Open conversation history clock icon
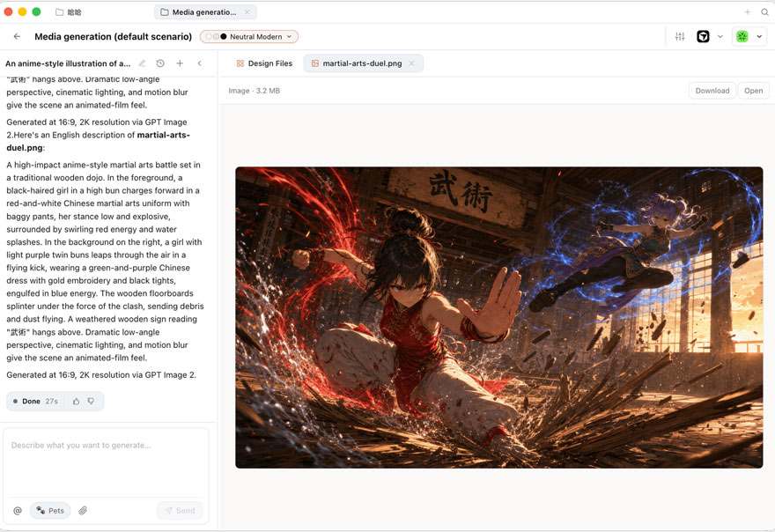 tap(160, 63)
